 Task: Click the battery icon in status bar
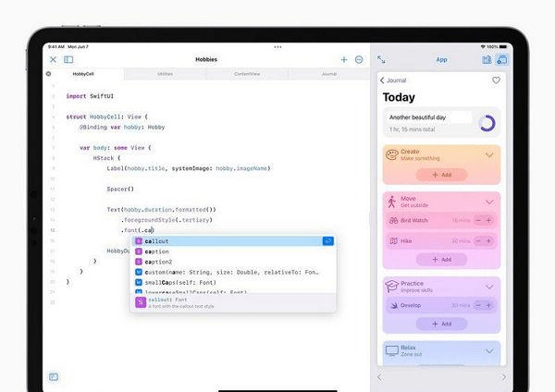(503, 47)
